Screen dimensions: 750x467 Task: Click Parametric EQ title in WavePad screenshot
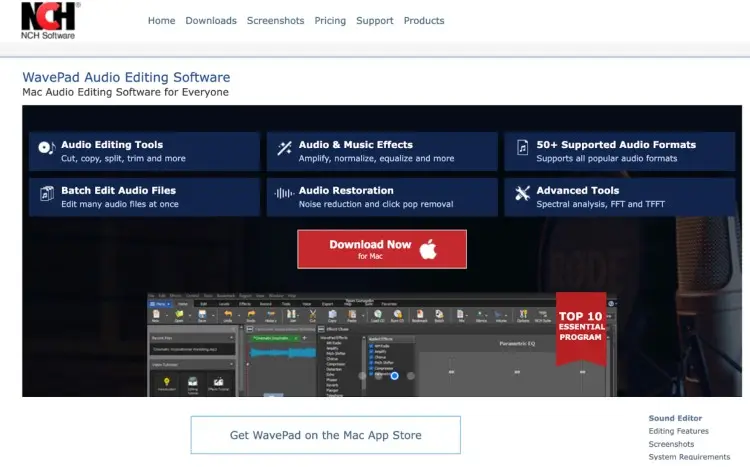tap(517, 344)
